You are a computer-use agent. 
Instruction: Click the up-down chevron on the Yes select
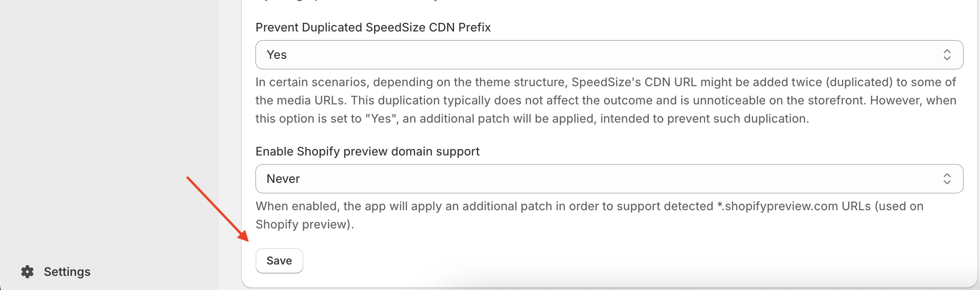coord(947,55)
